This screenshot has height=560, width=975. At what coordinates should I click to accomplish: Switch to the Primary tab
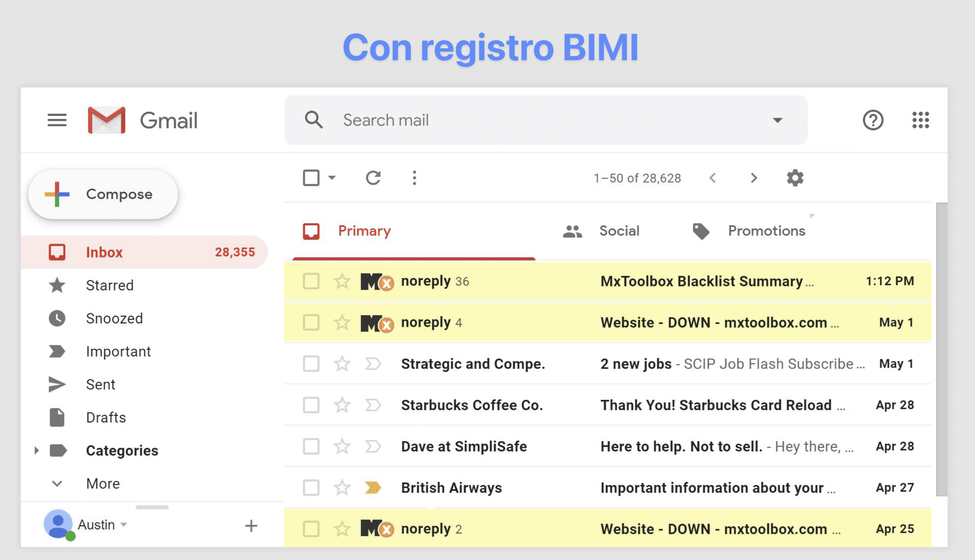coord(414,231)
